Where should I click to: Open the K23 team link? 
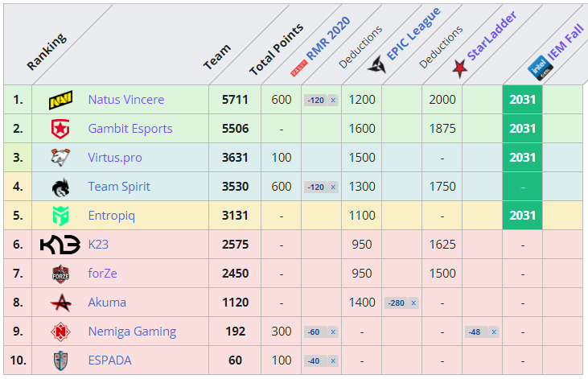[x=98, y=245]
